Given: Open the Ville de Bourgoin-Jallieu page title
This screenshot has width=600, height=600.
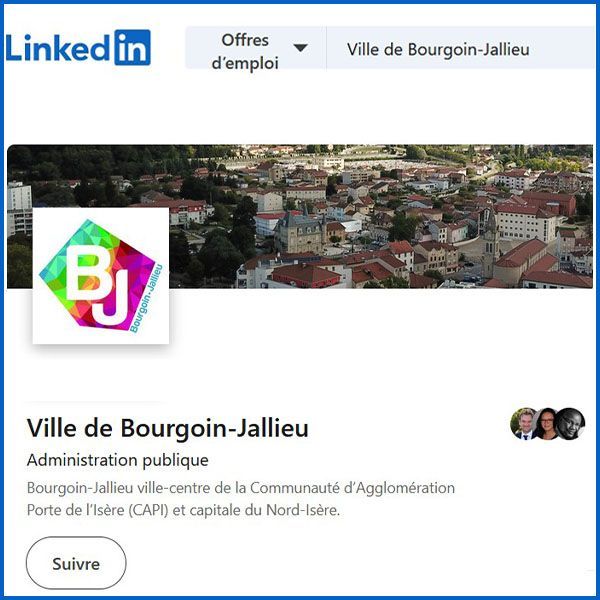Looking at the screenshot, I should (x=168, y=428).
